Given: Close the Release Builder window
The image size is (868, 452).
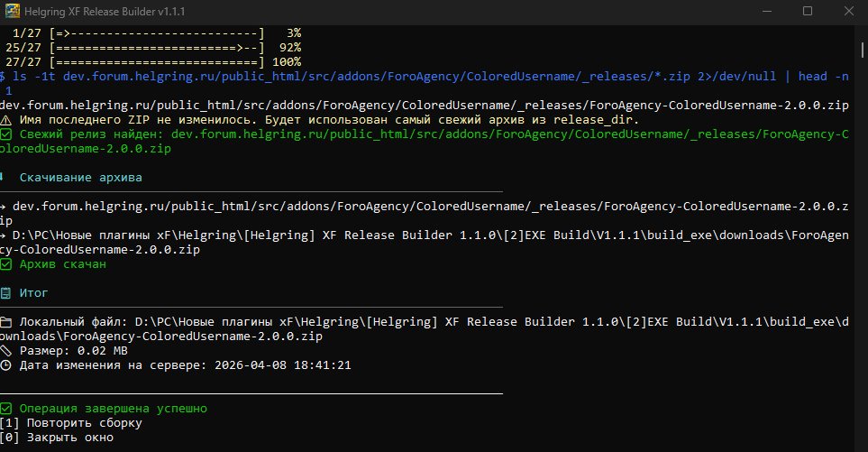Looking at the screenshot, I should coord(849,11).
